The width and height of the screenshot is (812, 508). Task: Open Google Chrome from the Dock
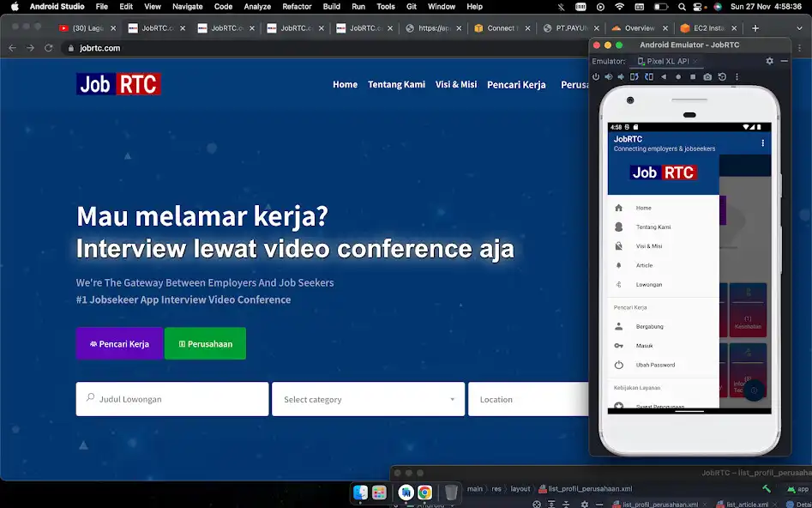click(x=424, y=492)
